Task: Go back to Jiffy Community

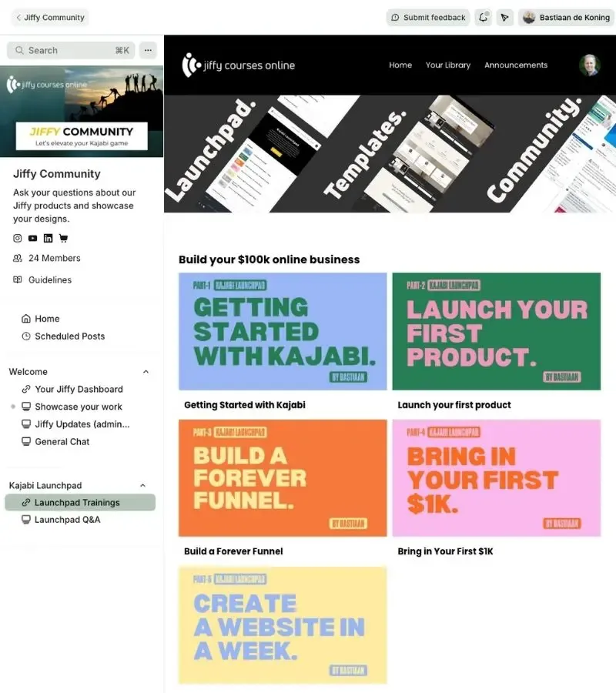Action: coord(50,18)
